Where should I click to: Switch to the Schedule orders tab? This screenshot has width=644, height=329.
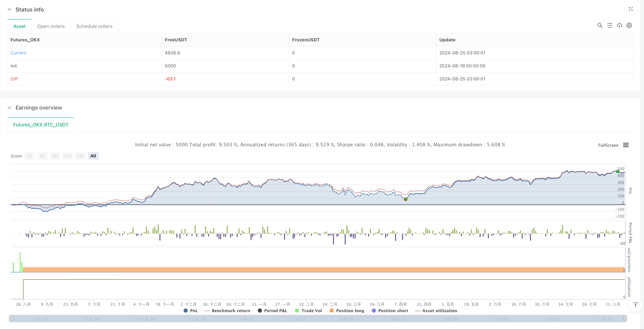click(94, 26)
